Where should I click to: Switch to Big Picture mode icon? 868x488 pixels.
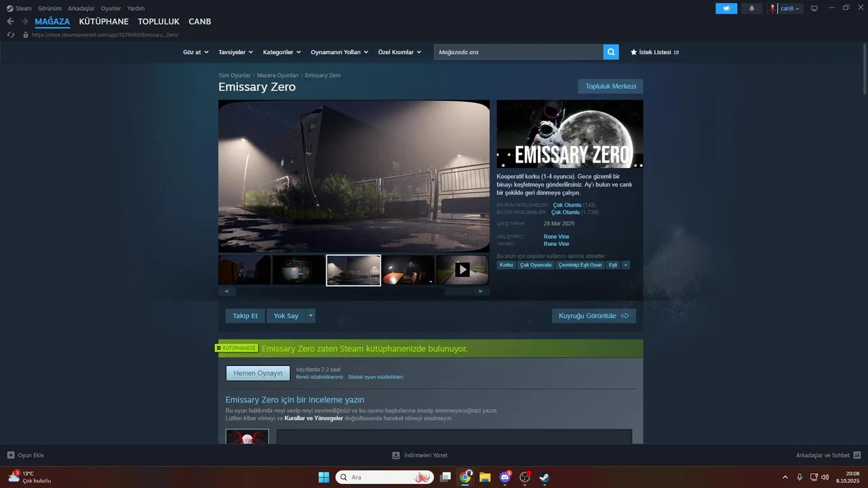(814, 8)
